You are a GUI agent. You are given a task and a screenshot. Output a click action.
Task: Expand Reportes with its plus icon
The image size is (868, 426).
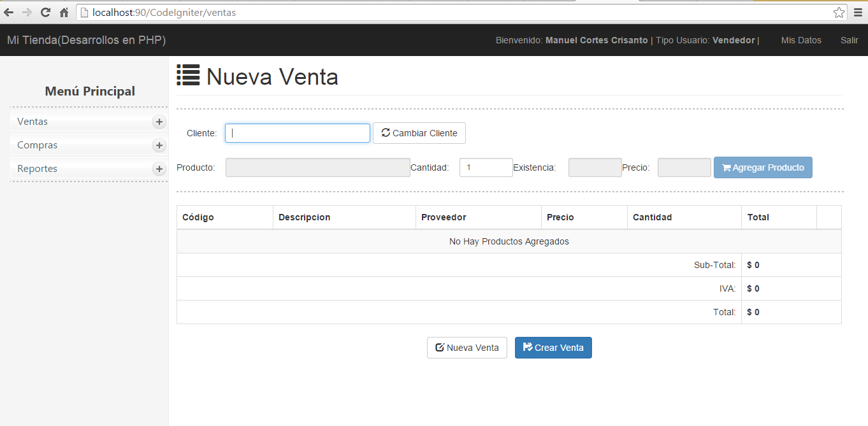[x=159, y=169]
